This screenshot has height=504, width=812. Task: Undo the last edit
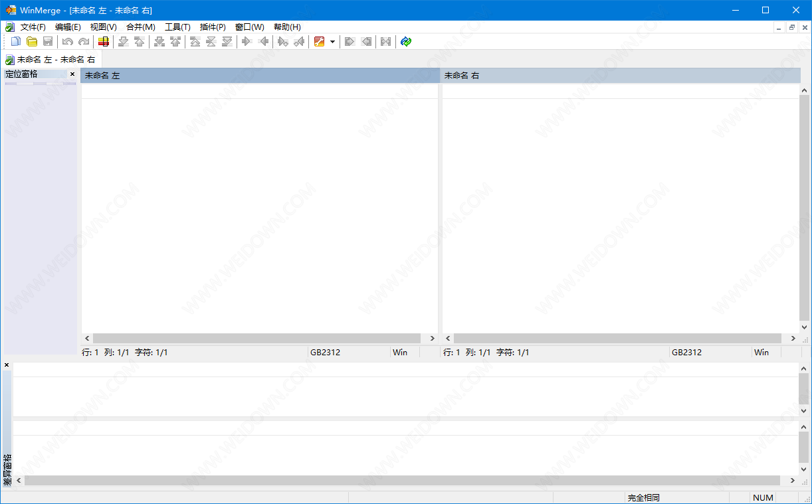(67, 41)
